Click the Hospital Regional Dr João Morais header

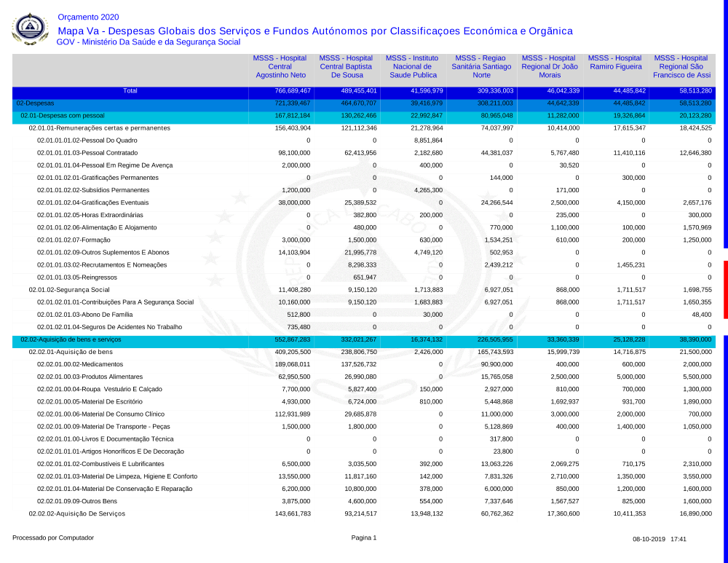coord(550,66)
